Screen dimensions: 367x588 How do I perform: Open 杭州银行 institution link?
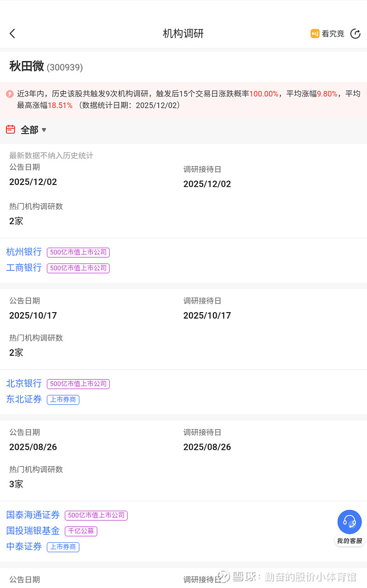[24, 252]
